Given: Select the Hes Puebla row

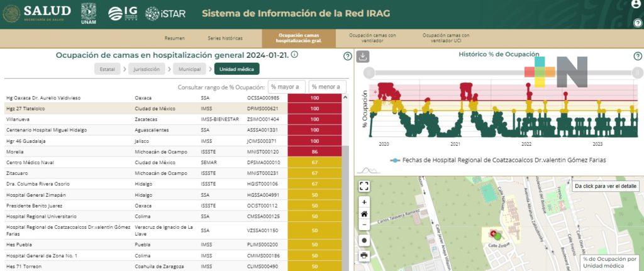Looking at the screenshot, I should pyautogui.click(x=174, y=245).
